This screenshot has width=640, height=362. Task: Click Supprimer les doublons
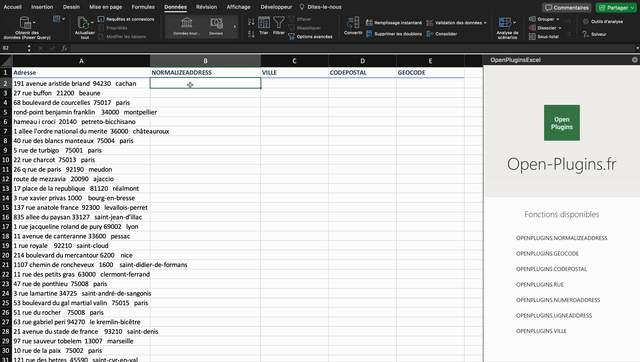(394, 34)
